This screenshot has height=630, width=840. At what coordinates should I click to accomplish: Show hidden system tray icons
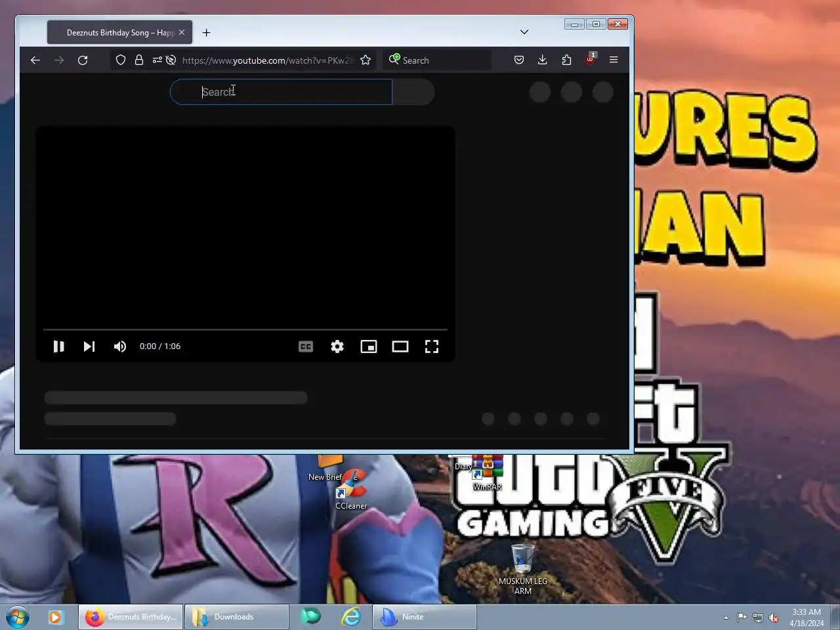(x=726, y=618)
